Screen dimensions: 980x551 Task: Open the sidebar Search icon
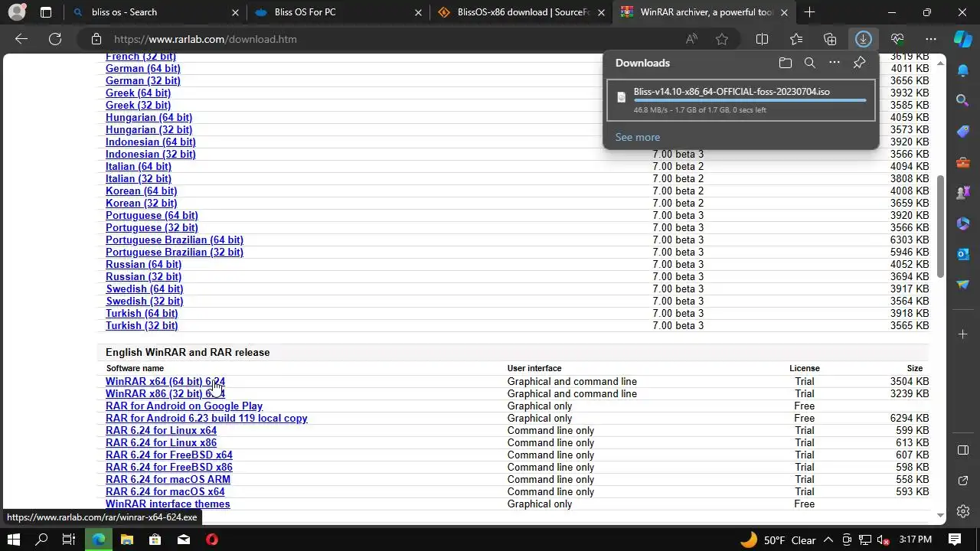pos(963,100)
